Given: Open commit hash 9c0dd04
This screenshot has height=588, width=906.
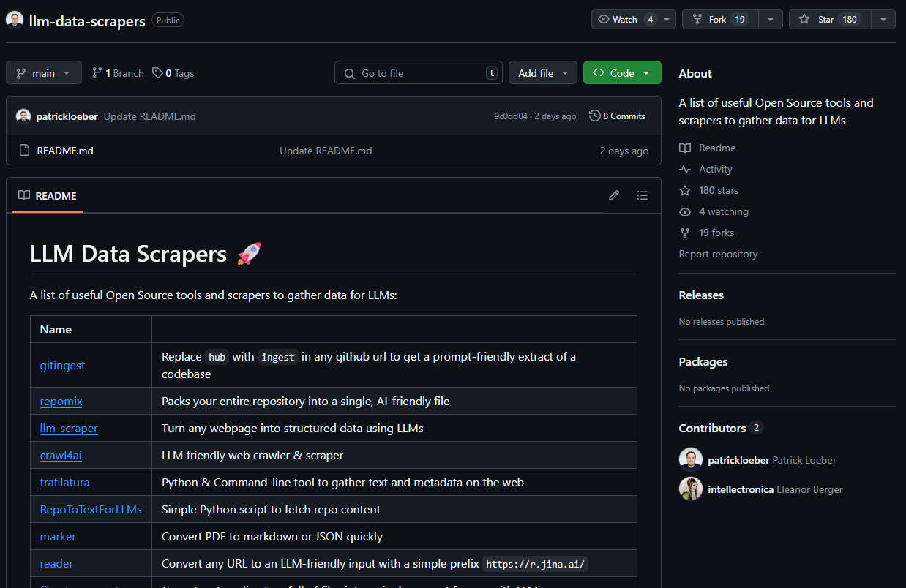Looking at the screenshot, I should 511,116.
